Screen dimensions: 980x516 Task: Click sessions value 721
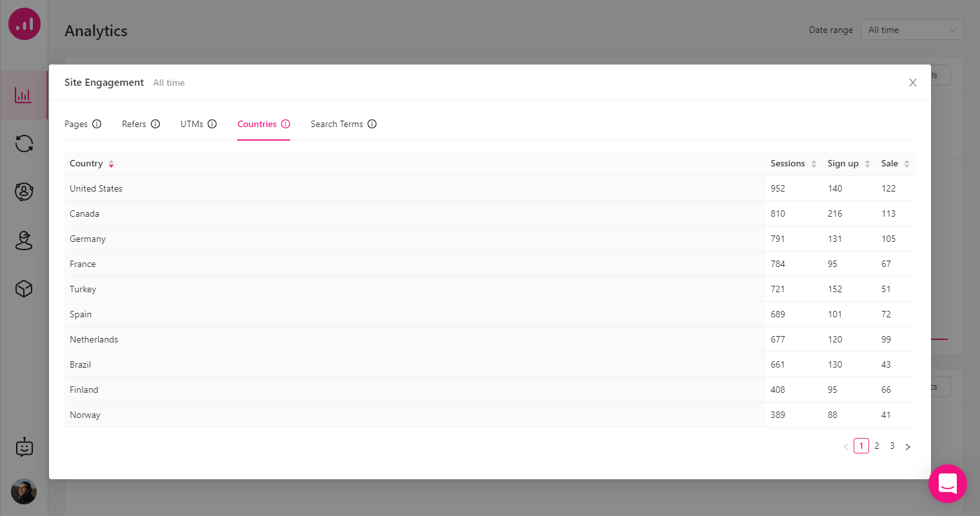coord(778,289)
